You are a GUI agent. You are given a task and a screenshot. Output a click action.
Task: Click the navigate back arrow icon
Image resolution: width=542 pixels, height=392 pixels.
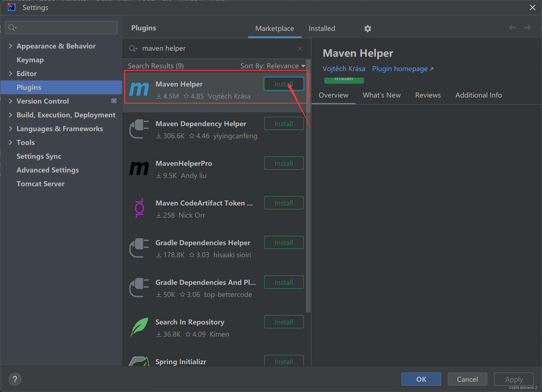tap(512, 28)
